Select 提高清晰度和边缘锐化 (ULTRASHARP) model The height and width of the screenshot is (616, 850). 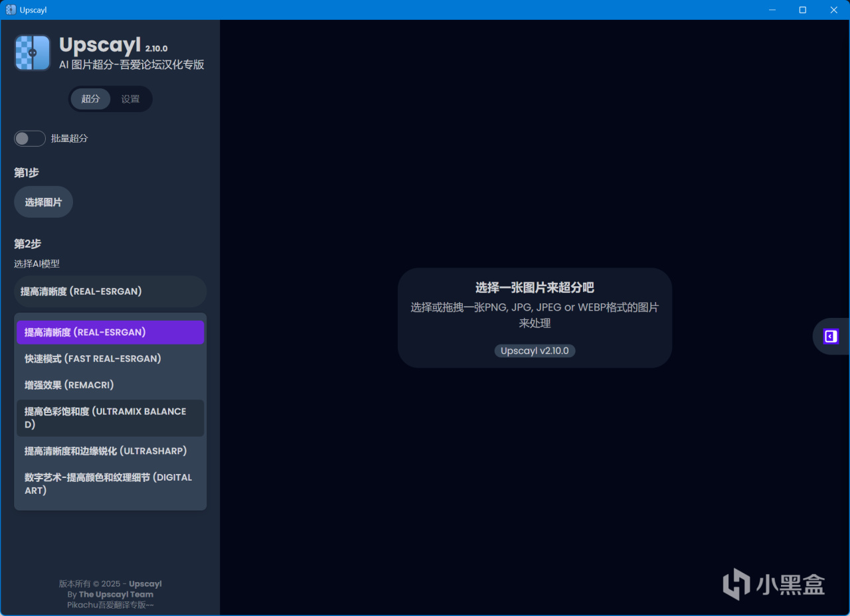pos(110,451)
